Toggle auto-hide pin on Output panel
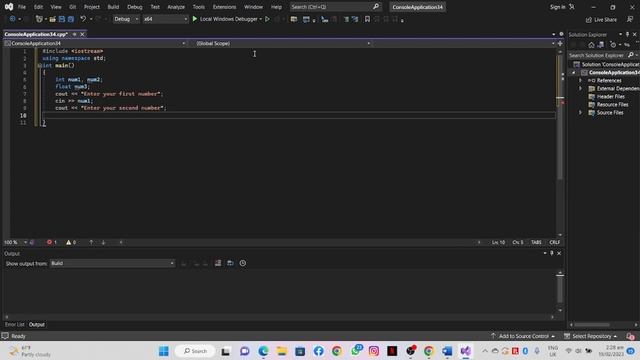 tap(552, 253)
